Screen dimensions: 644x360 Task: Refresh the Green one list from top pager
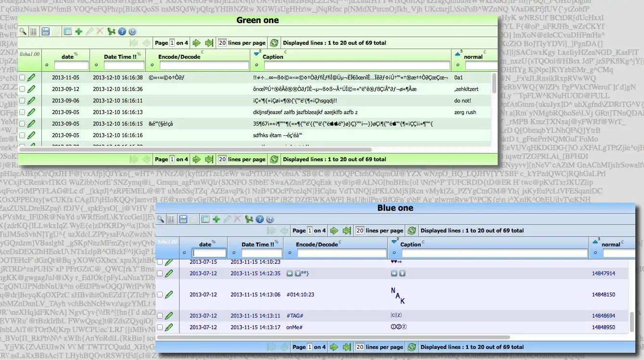click(274, 43)
